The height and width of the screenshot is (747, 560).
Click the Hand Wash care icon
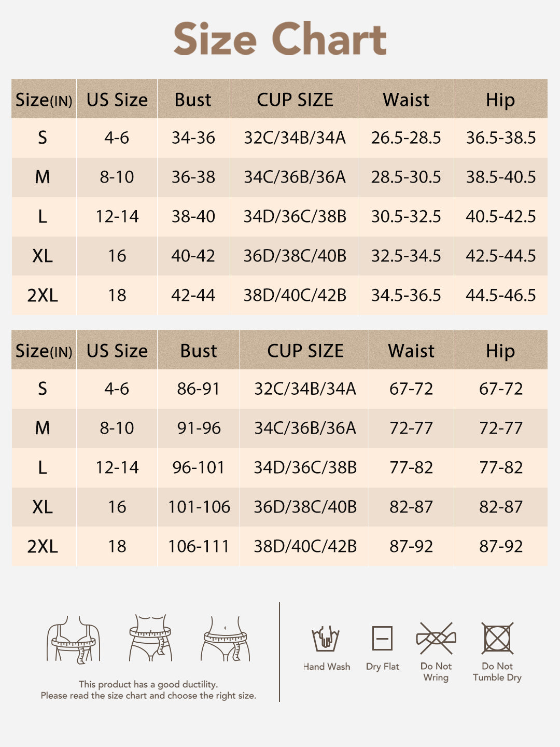325,639
